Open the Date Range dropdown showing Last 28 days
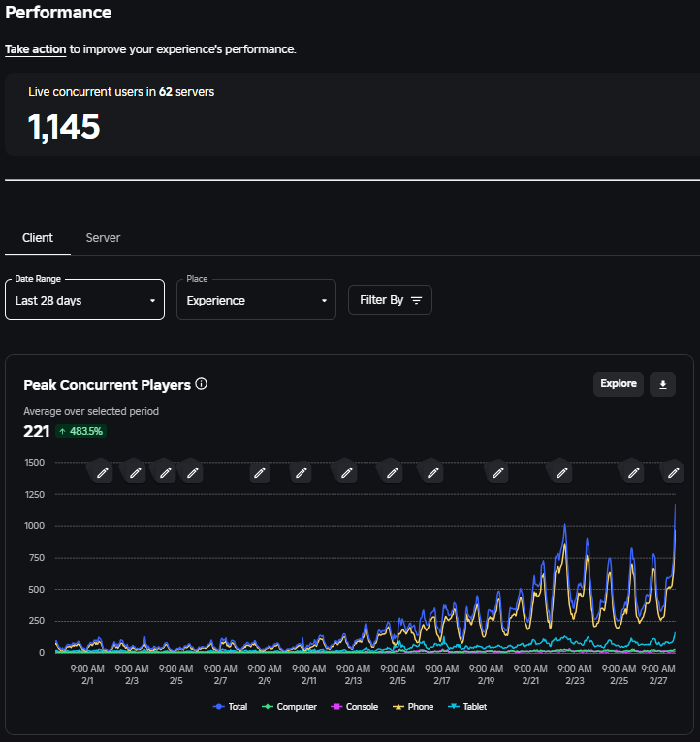The height and width of the screenshot is (742, 700). pyautogui.click(x=84, y=300)
